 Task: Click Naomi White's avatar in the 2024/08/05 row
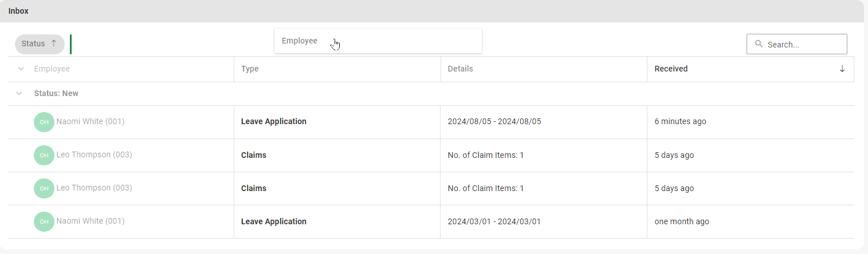[x=44, y=122]
